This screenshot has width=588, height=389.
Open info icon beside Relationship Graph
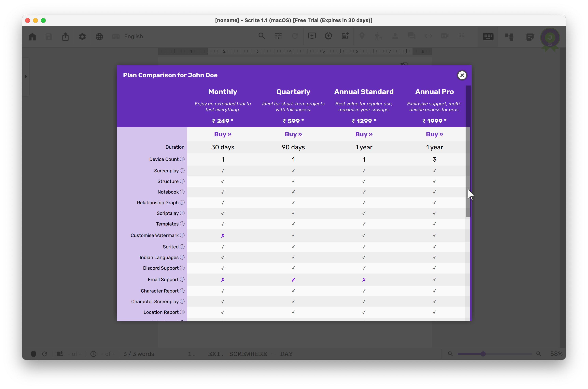coord(182,202)
